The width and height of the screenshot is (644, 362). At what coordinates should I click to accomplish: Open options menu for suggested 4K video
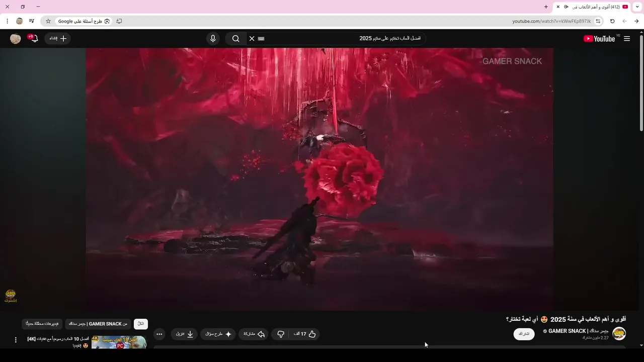pyautogui.click(x=16, y=340)
